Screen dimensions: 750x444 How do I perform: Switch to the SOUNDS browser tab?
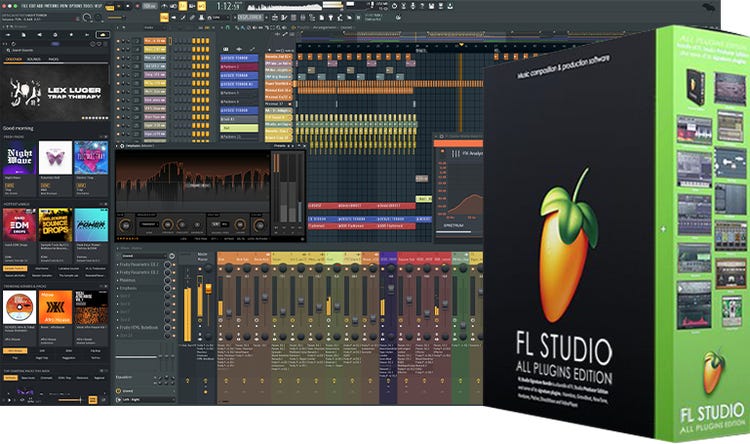34,59
